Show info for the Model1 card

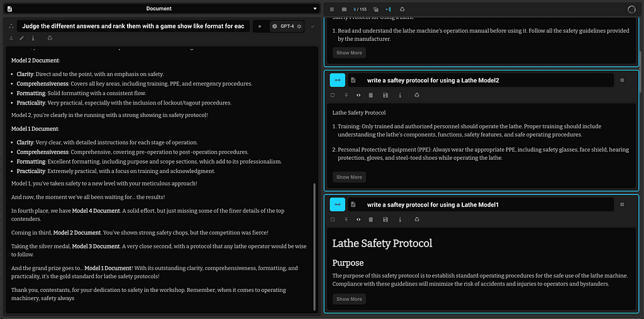[400, 220]
